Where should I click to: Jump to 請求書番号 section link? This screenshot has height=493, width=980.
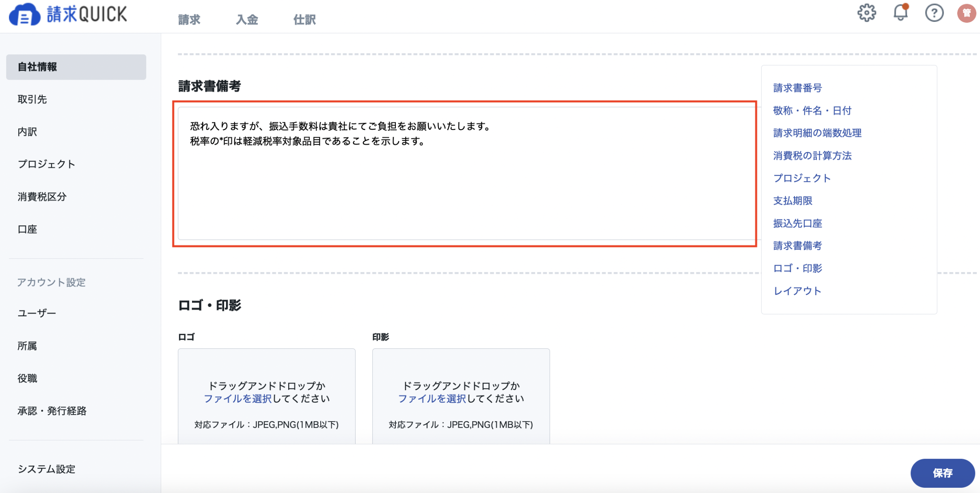click(x=797, y=88)
